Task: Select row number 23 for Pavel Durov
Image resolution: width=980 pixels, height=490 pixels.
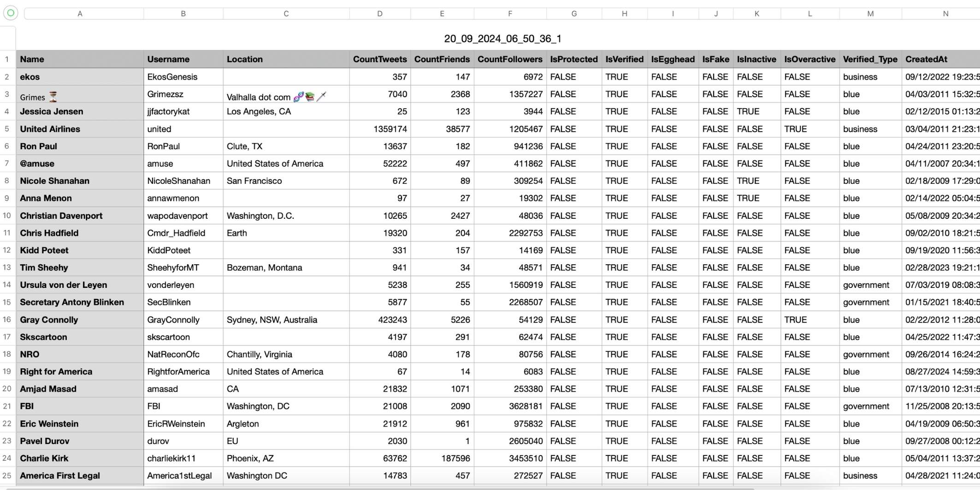Action: click(6, 441)
